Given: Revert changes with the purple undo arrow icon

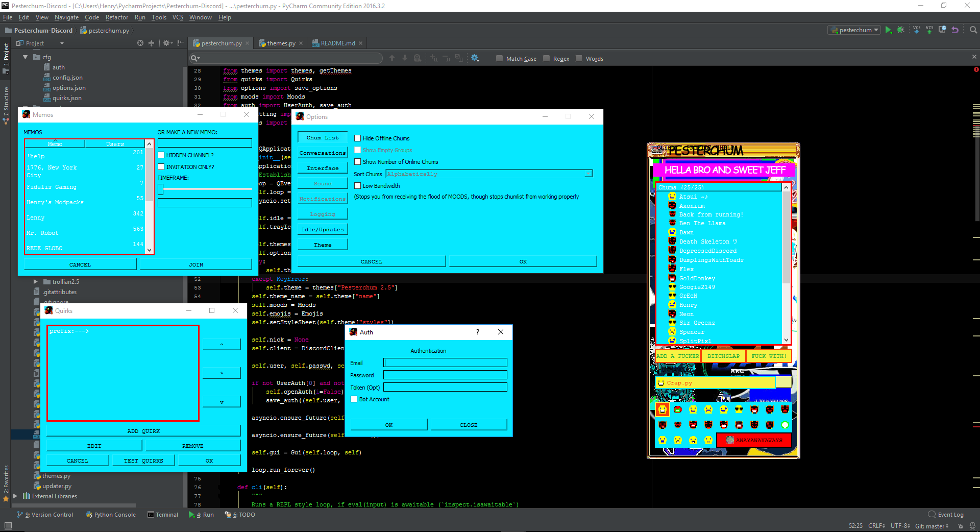Looking at the screenshot, I should pyautogui.click(x=955, y=30).
